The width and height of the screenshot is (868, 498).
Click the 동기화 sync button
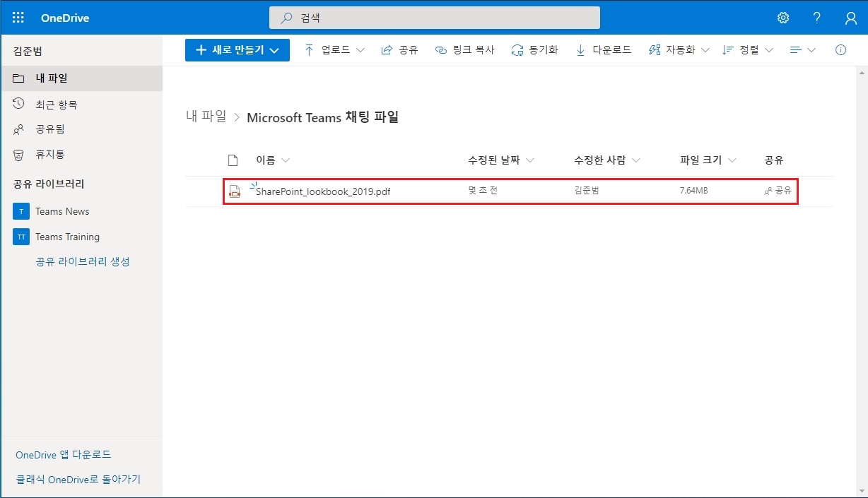[x=535, y=50]
